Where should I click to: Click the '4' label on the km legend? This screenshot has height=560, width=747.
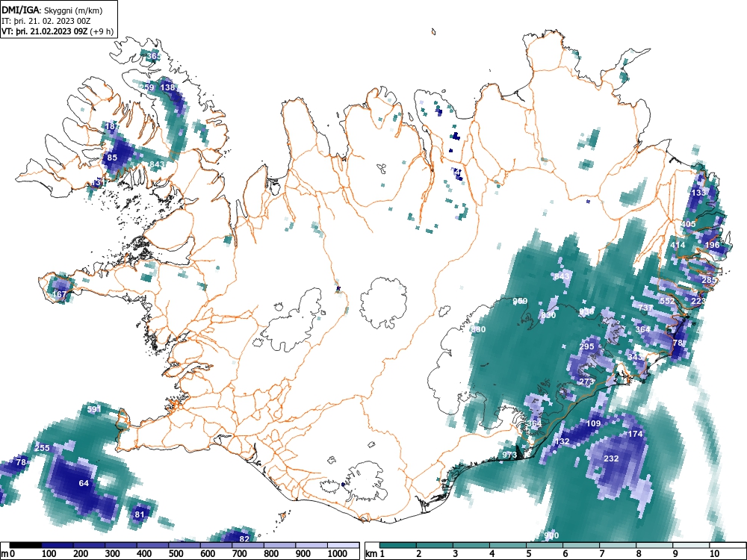tap(492, 553)
